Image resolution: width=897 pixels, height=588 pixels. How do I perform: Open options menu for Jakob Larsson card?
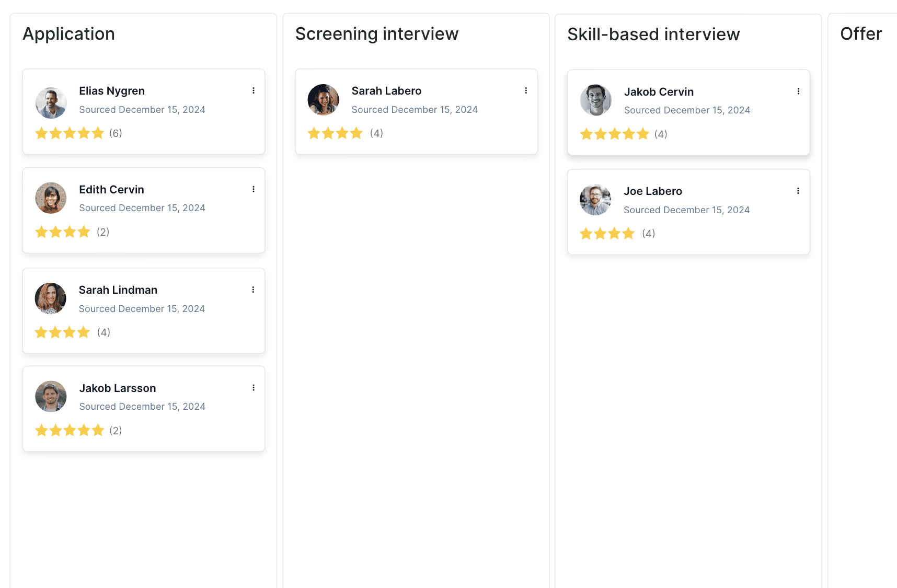tap(254, 388)
